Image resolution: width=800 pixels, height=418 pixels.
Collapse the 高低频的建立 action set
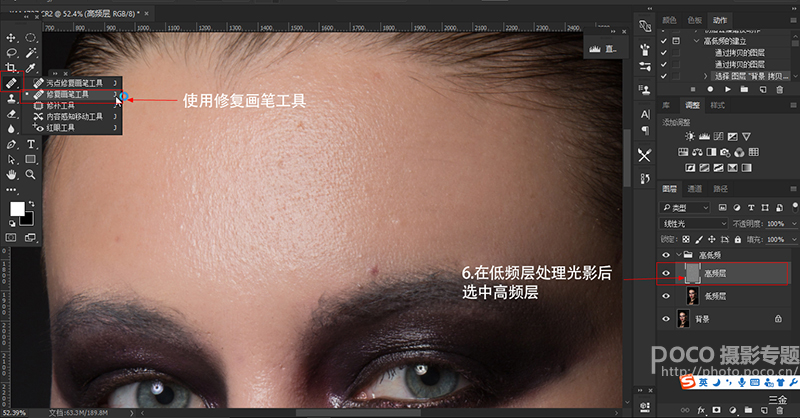pos(696,41)
